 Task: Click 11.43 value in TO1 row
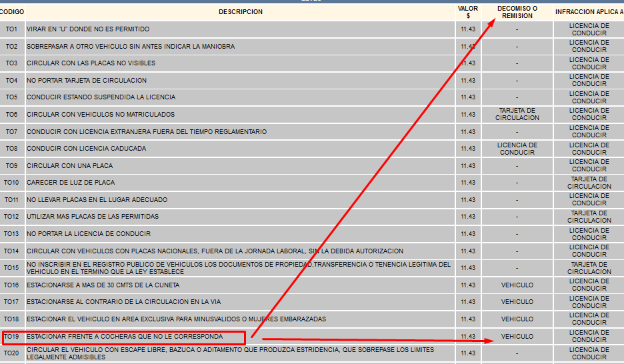coord(468,29)
